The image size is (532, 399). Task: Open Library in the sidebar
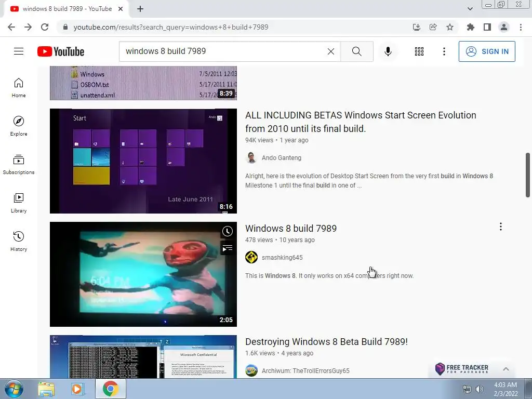point(19,203)
